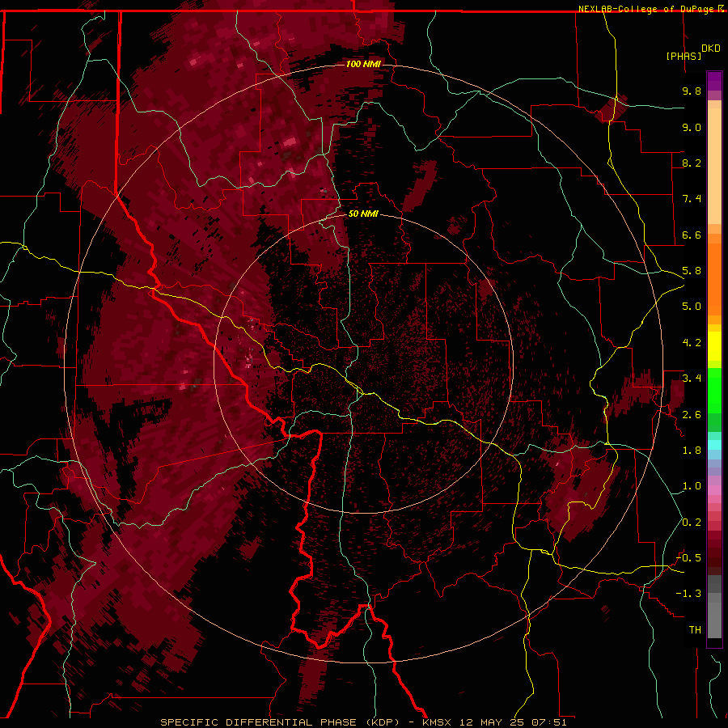
Task: Select the 4.2 value on the scale
Action: [692, 343]
